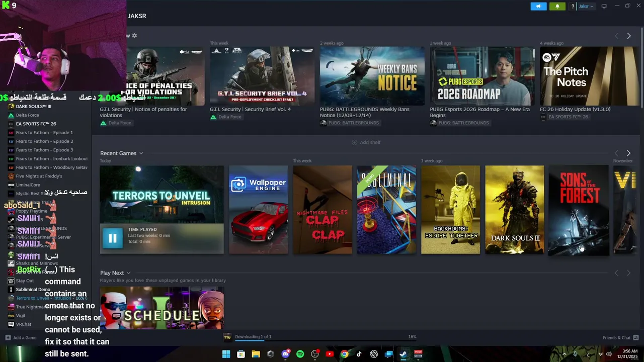Select LiminalCore in the library list
Image resolution: width=644 pixels, height=362 pixels.
coord(28,185)
